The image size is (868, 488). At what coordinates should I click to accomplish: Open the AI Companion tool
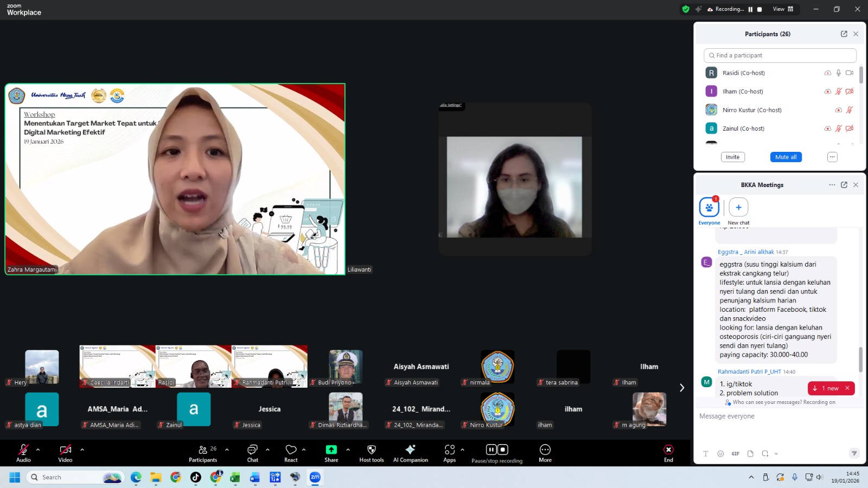[410, 450]
